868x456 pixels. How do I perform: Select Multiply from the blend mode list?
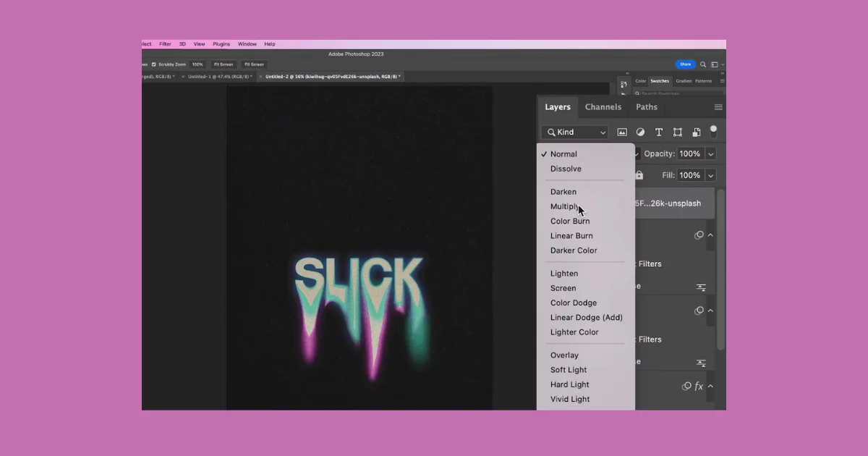click(x=566, y=206)
